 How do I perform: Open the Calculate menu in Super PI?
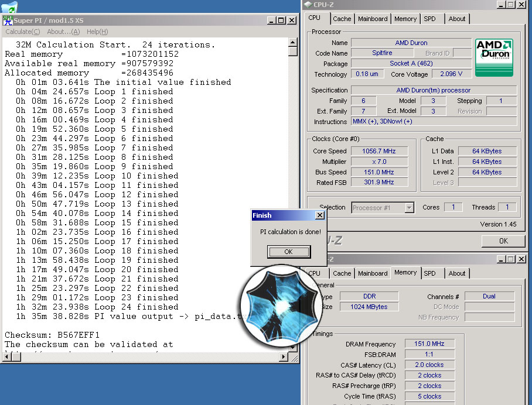(x=22, y=32)
